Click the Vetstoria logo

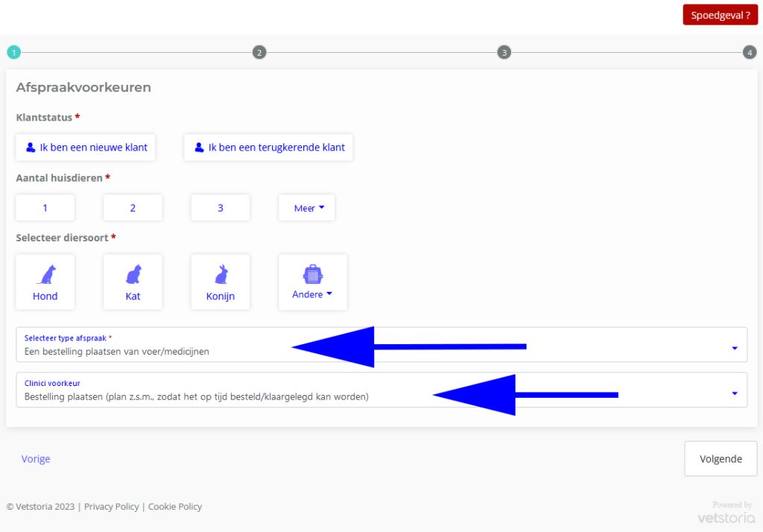pos(726,517)
